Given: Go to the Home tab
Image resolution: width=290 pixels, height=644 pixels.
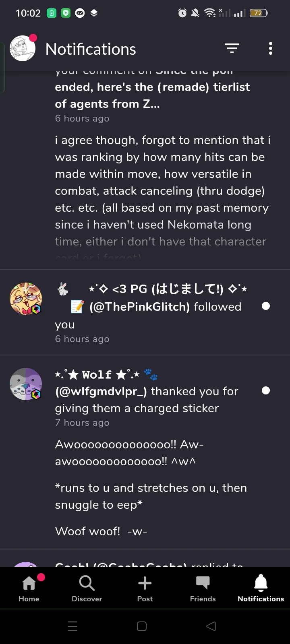Looking at the screenshot, I should [29, 588].
